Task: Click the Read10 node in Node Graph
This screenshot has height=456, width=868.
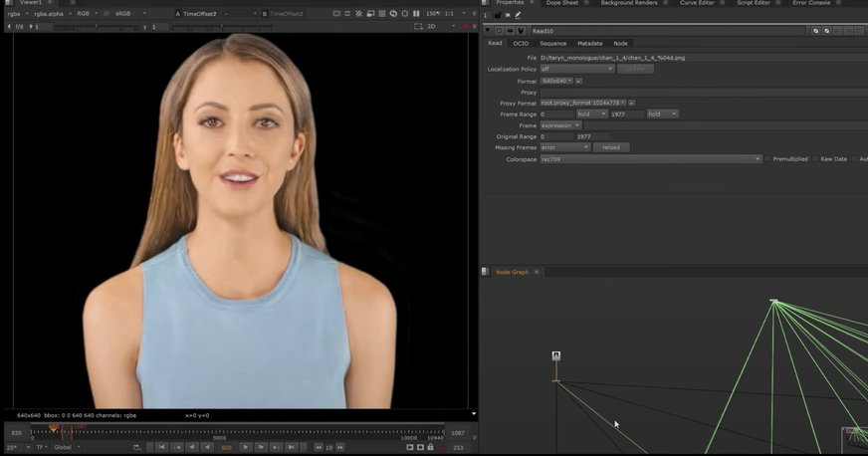Action: 556,356
